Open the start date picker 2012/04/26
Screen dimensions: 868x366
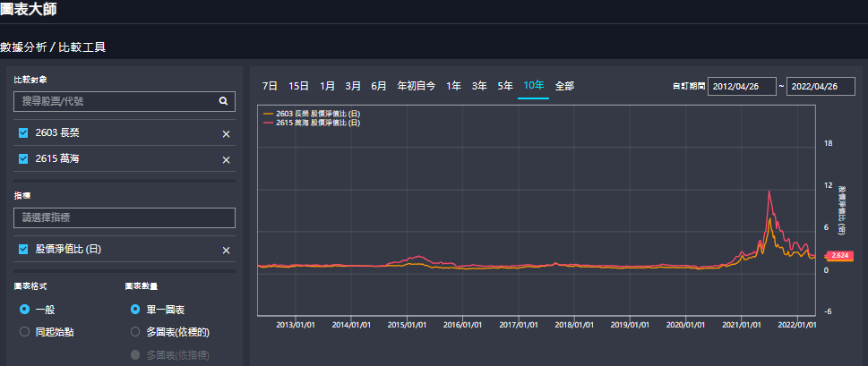point(741,86)
